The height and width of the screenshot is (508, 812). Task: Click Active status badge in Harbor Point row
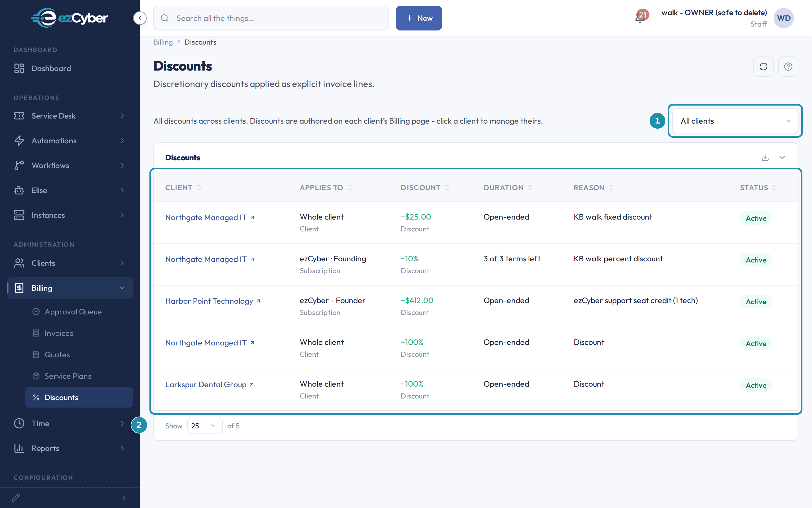[x=756, y=302]
